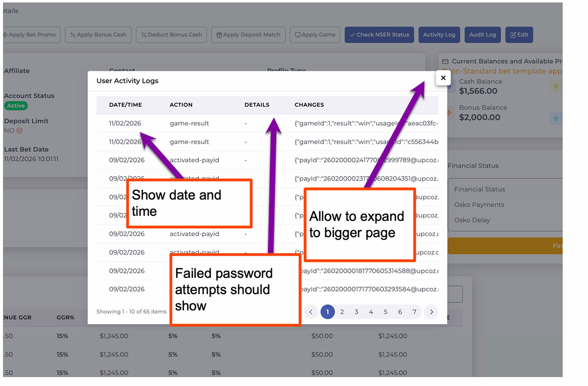The height and width of the screenshot is (386, 588).
Task: Click Last Bet Date value 11/02/2026 10:01:11
Action: point(31,159)
